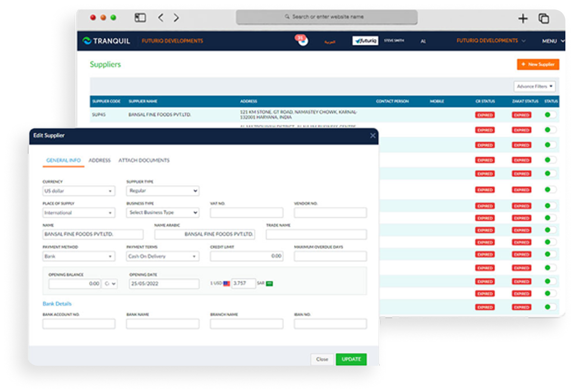The height and width of the screenshot is (392, 574).
Task: Click the VAT No. input field
Action: click(x=246, y=212)
